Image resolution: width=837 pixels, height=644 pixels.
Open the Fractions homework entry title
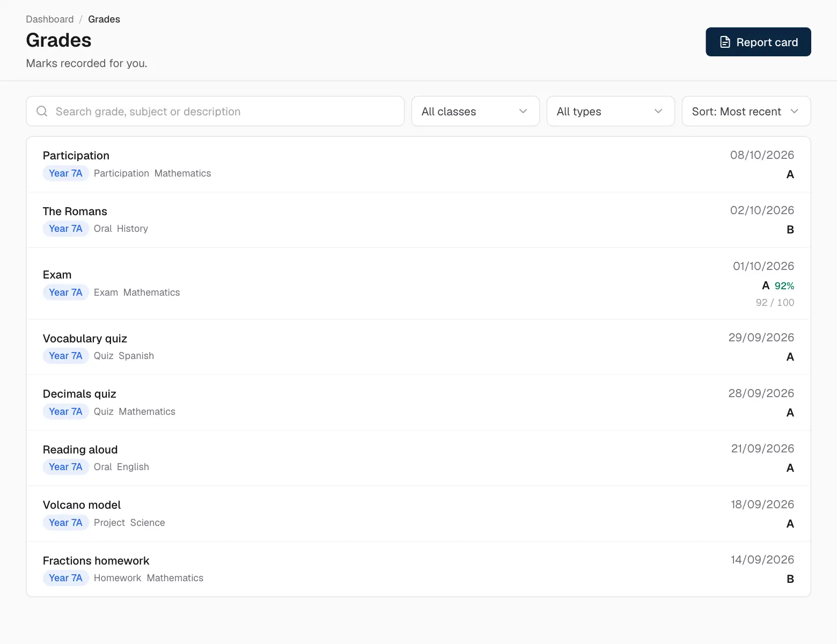click(x=96, y=561)
